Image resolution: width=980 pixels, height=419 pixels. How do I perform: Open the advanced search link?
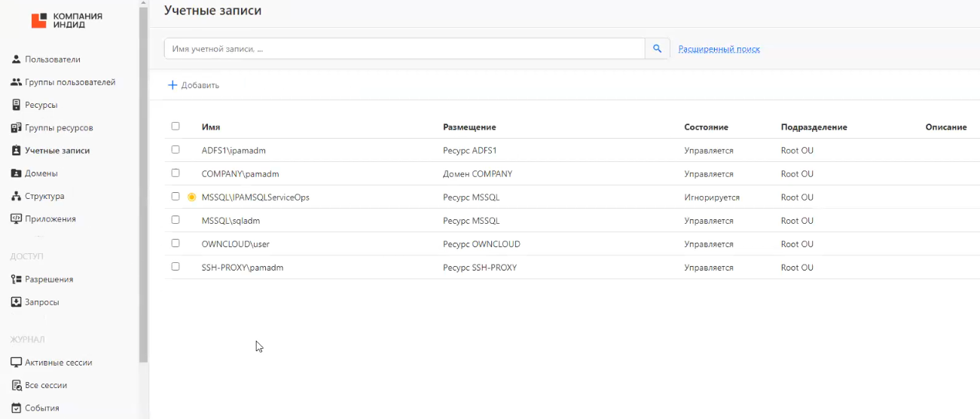click(x=719, y=49)
